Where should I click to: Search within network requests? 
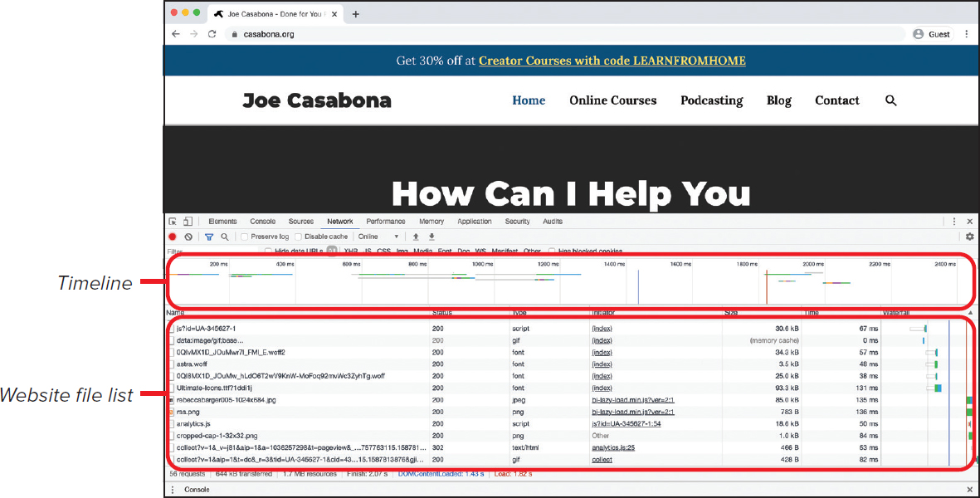pyautogui.click(x=224, y=237)
